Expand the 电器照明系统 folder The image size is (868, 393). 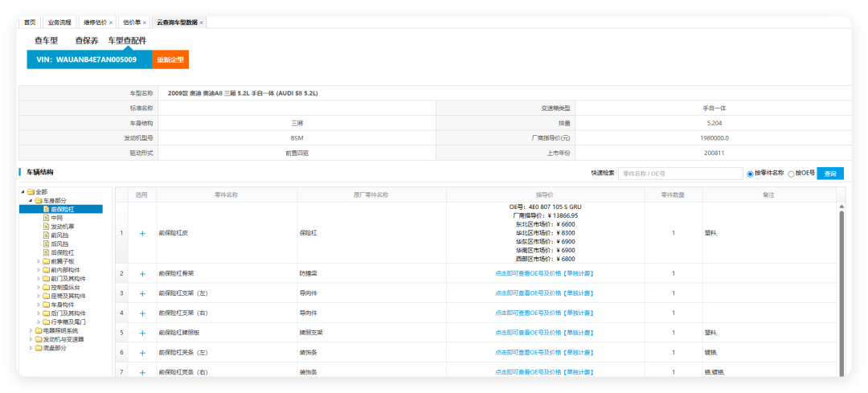tap(31, 330)
